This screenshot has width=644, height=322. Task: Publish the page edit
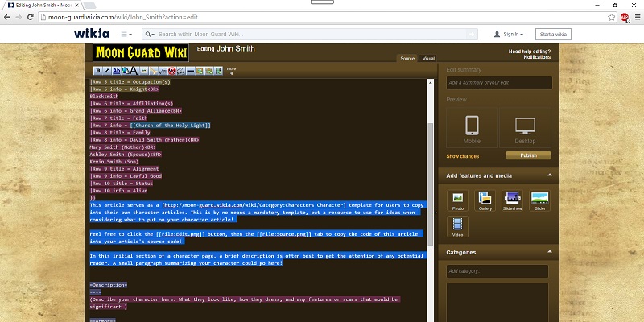click(x=529, y=155)
